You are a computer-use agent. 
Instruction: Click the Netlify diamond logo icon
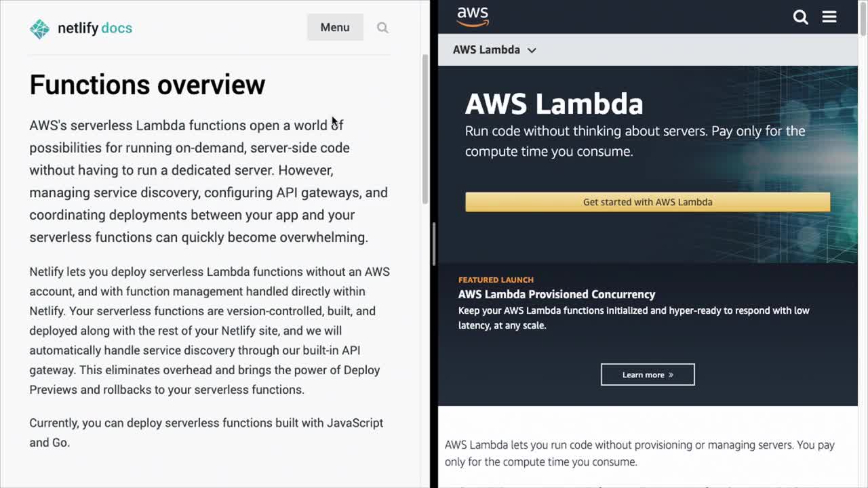tap(40, 28)
